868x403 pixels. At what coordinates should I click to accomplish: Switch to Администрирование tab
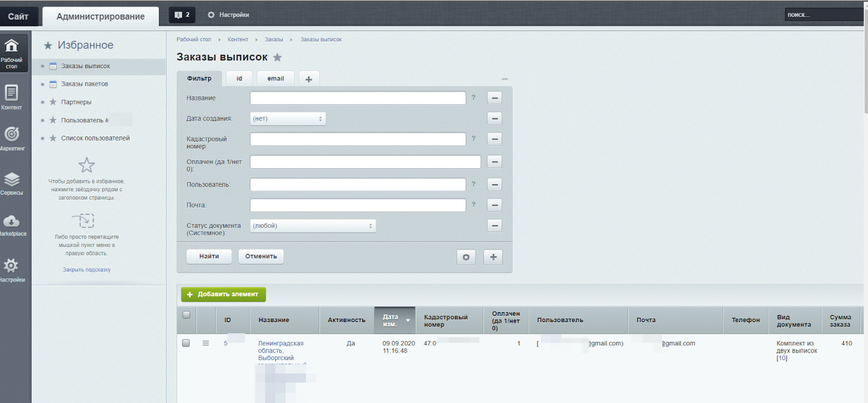(101, 16)
